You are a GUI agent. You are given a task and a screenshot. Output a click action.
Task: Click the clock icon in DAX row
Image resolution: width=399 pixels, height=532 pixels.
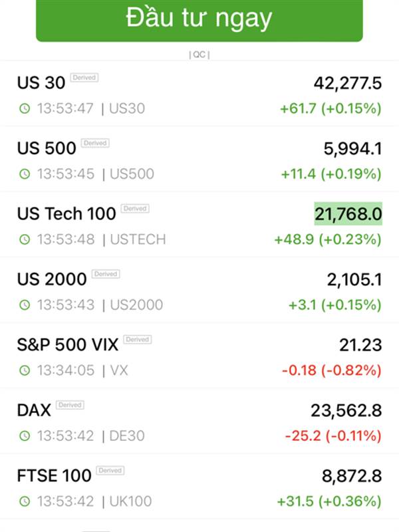(25, 436)
